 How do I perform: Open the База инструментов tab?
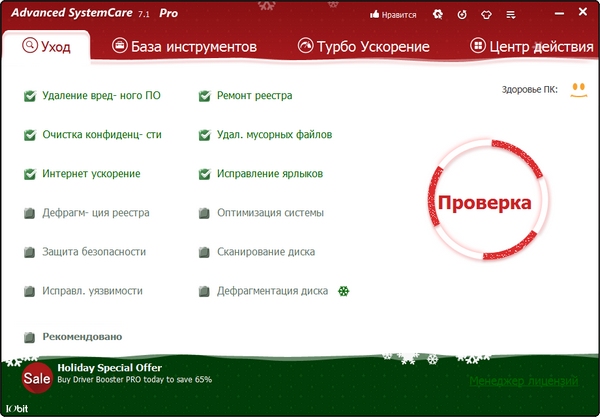[184, 46]
